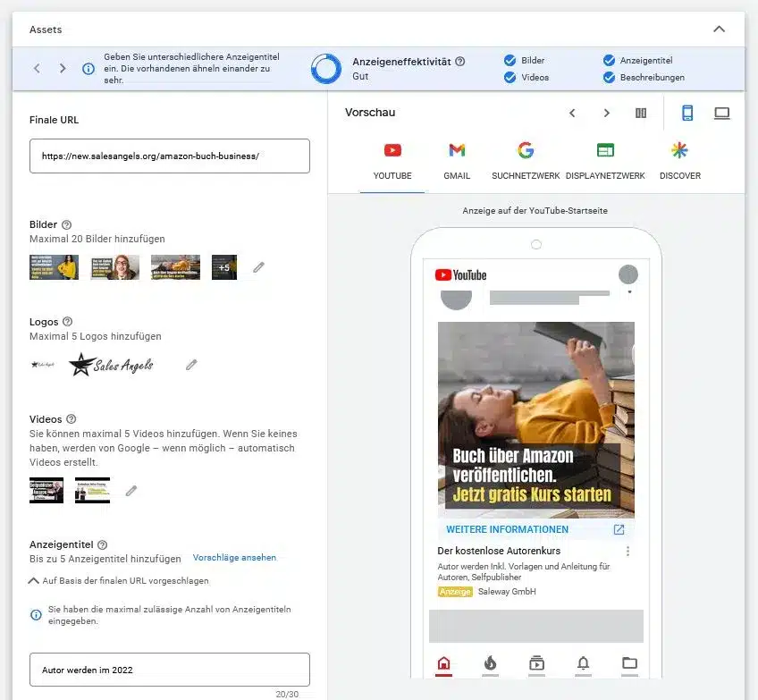
Task: Click the Videos checkmark indicator
Action: pyautogui.click(x=510, y=78)
